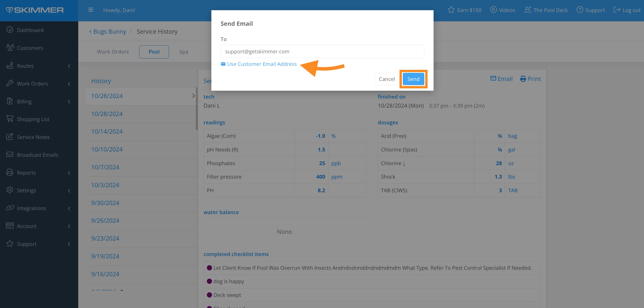Screen dimensions: 644x308
Task: Click the Log out icon
Action: pos(617,10)
